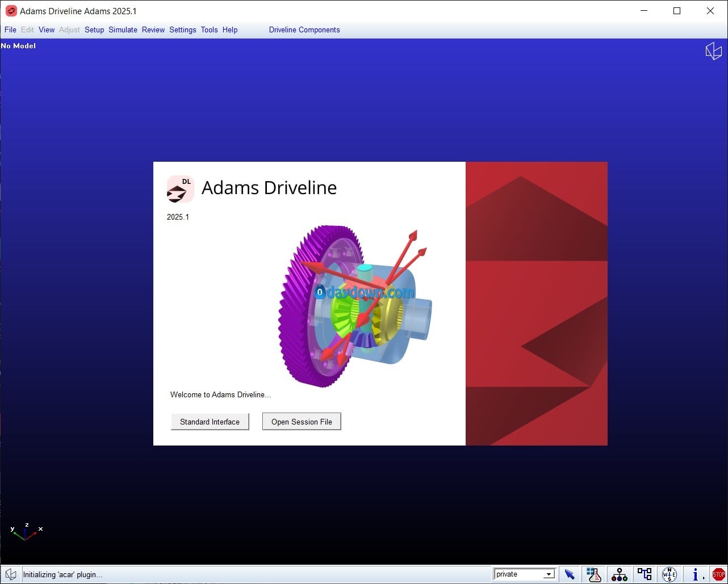Expand the Simulate menu

click(x=123, y=30)
